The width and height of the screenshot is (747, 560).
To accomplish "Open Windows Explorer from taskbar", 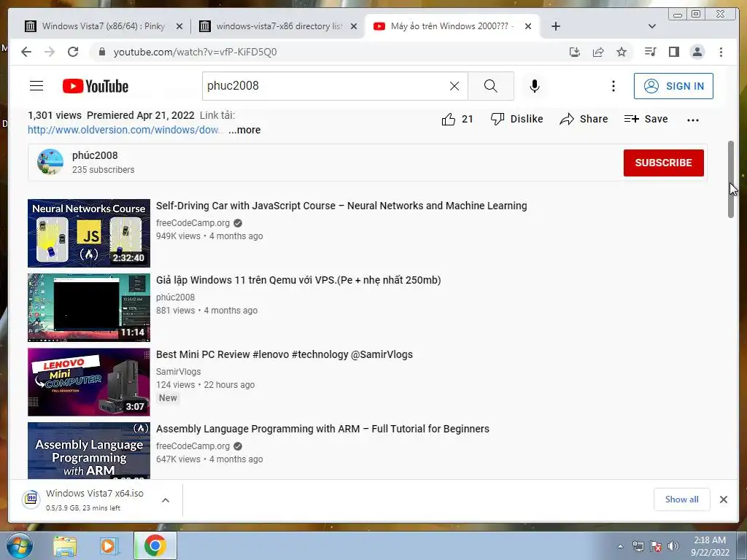I will [x=65, y=546].
